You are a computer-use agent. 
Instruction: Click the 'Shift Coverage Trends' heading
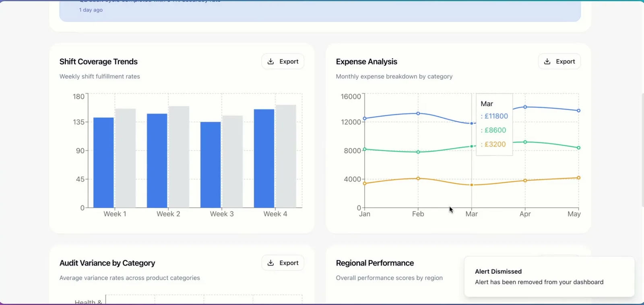99,61
